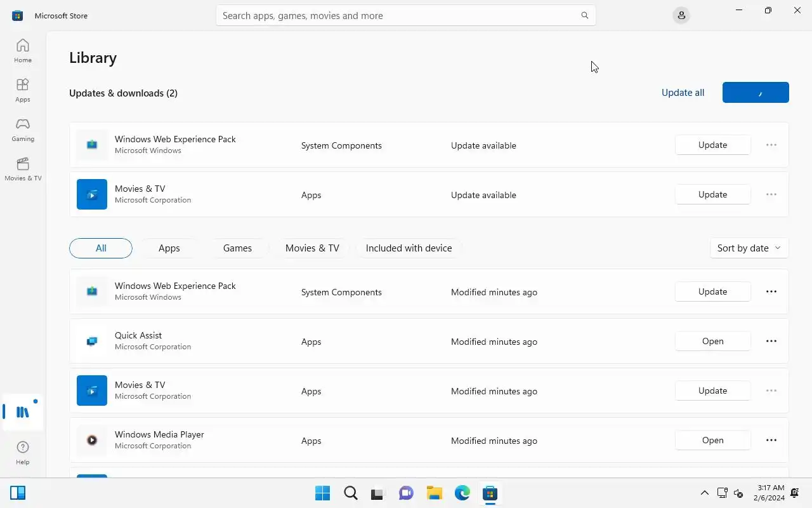
Task: Open taskbar Search
Action: pos(350,493)
